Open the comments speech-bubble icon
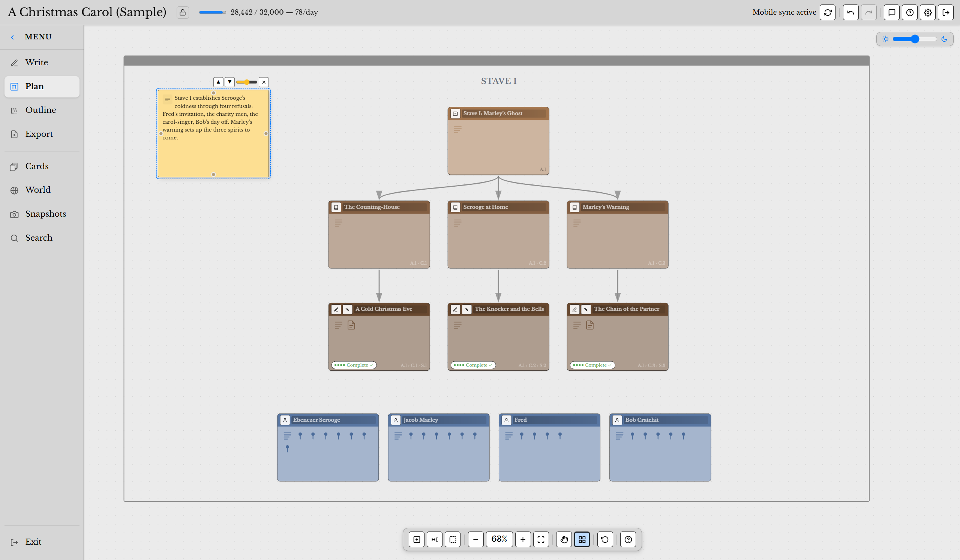Viewport: 960px width, 560px height. [891, 13]
